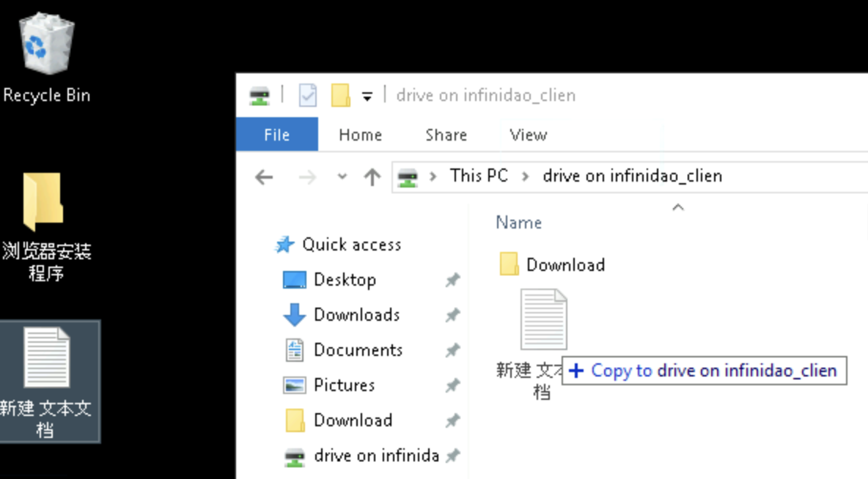Screen dimensions: 868x479
Task: Open the Recent locations dropdown chevron
Action: point(342,177)
